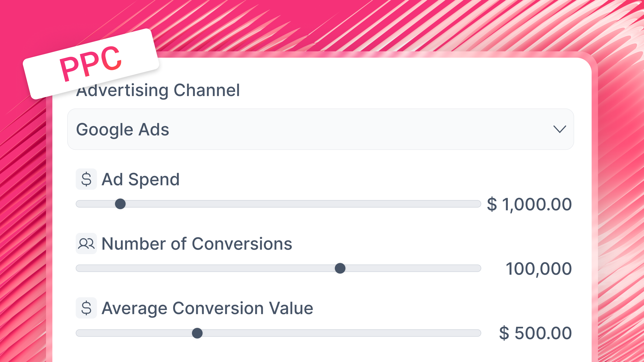Click the $ 500.00 conversion value amount

(x=535, y=333)
